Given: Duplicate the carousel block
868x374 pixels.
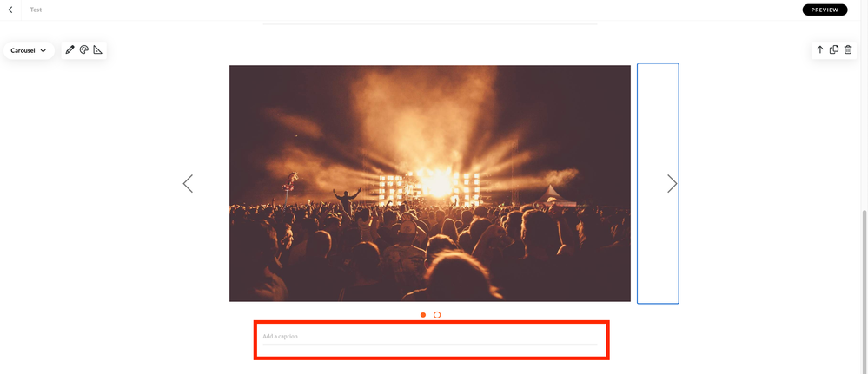Looking at the screenshot, I should (x=833, y=49).
